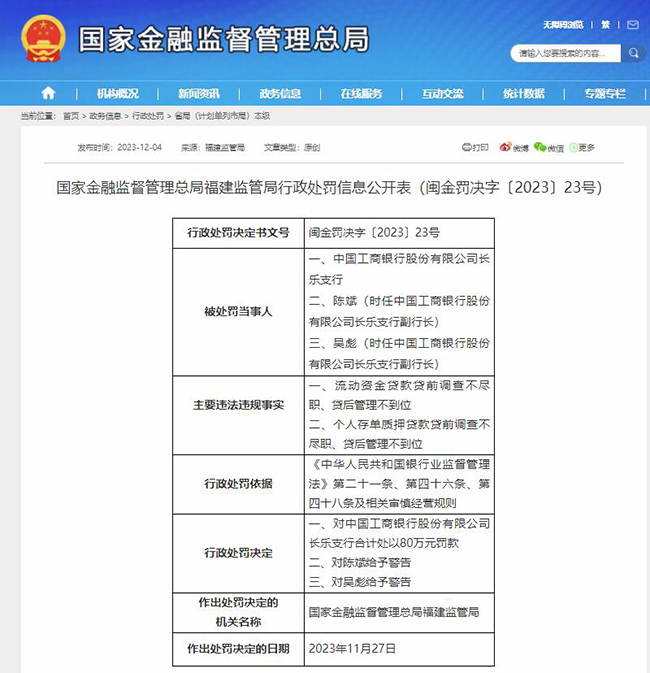This screenshot has height=673, width=650.
Task: Click the site title 国家金融监督管理总局
Action: pos(223,39)
